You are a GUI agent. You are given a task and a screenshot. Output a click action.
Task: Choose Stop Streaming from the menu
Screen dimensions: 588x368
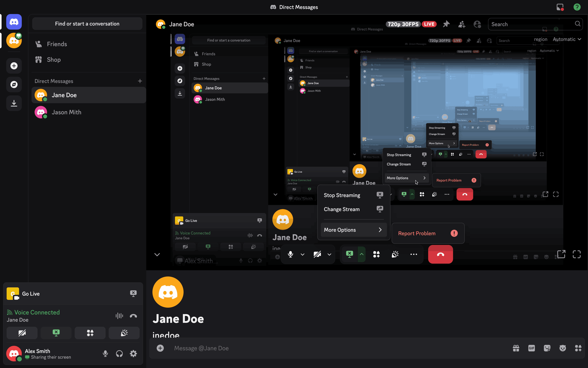pyautogui.click(x=354, y=195)
